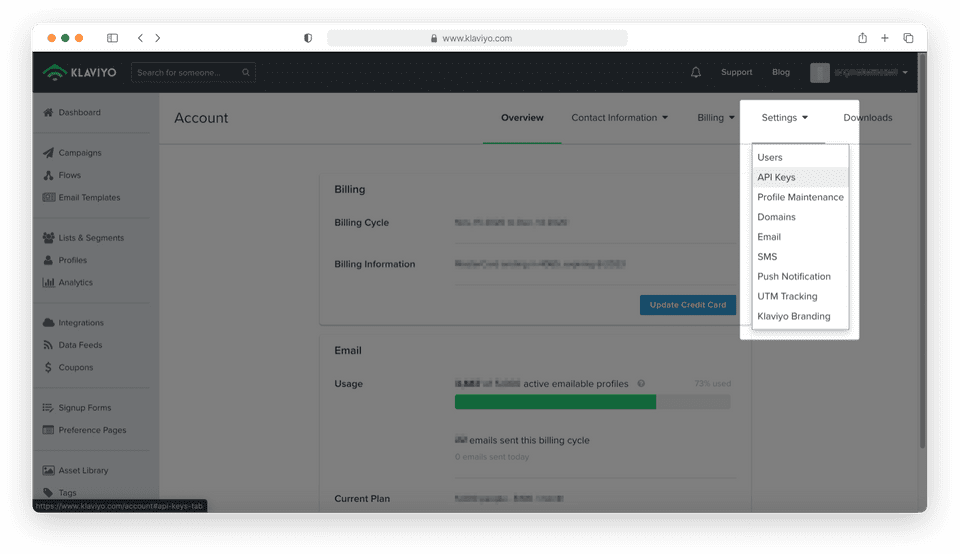Open Integrations in the sidebar

81,323
